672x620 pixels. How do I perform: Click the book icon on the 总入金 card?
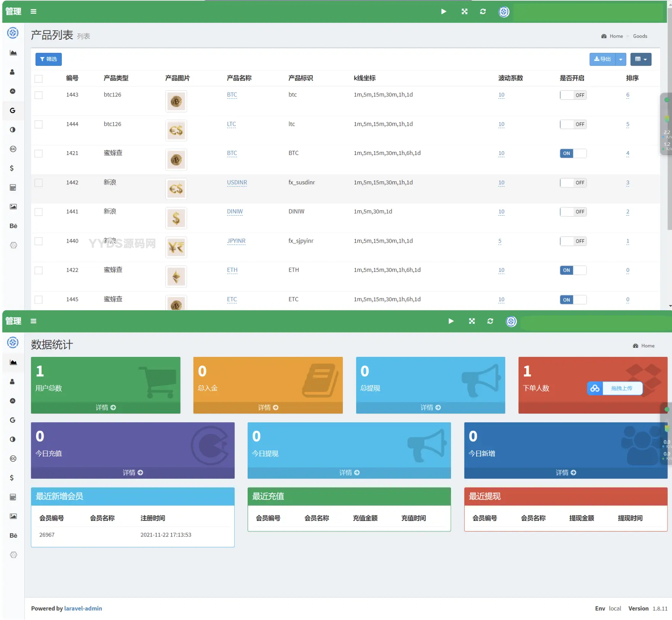click(x=320, y=380)
